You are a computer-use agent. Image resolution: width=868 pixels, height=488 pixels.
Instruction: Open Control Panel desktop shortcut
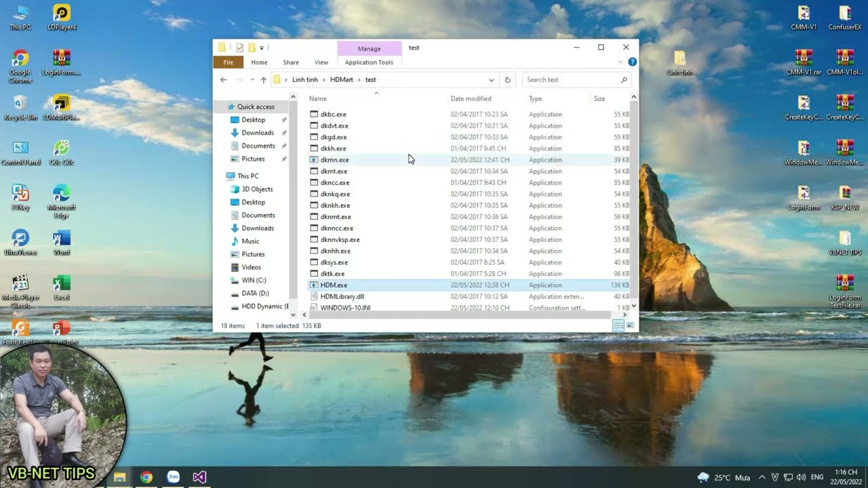[20, 152]
